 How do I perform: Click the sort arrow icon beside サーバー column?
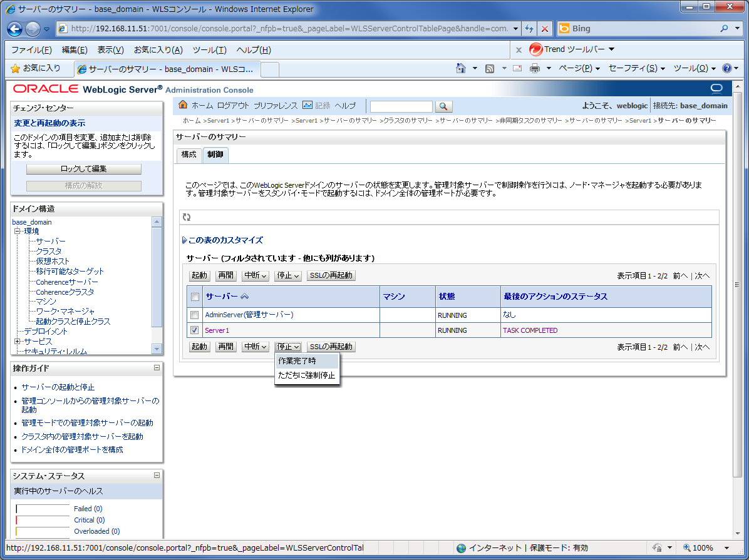244,297
